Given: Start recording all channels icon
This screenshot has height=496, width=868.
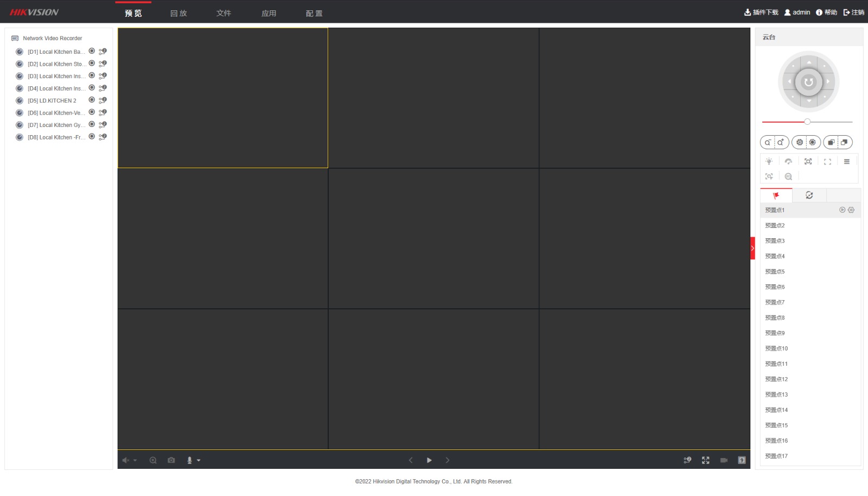Looking at the screenshot, I should pos(724,460).
